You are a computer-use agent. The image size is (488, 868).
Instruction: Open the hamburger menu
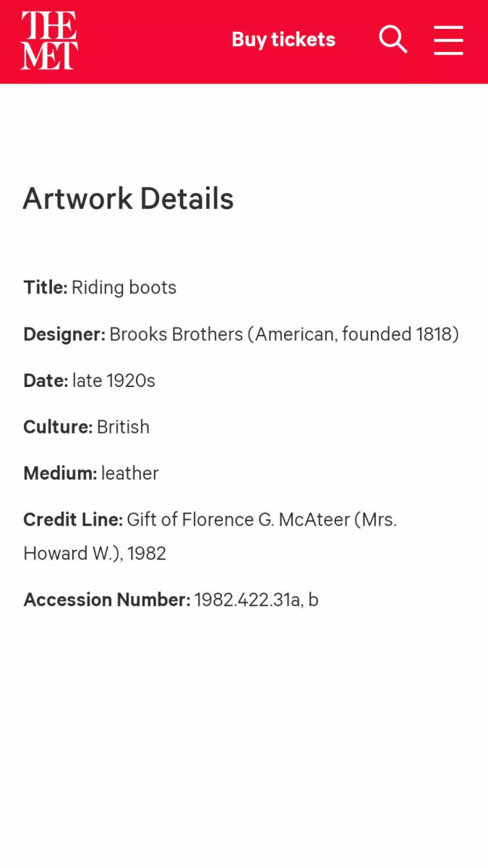pos(448,41)
